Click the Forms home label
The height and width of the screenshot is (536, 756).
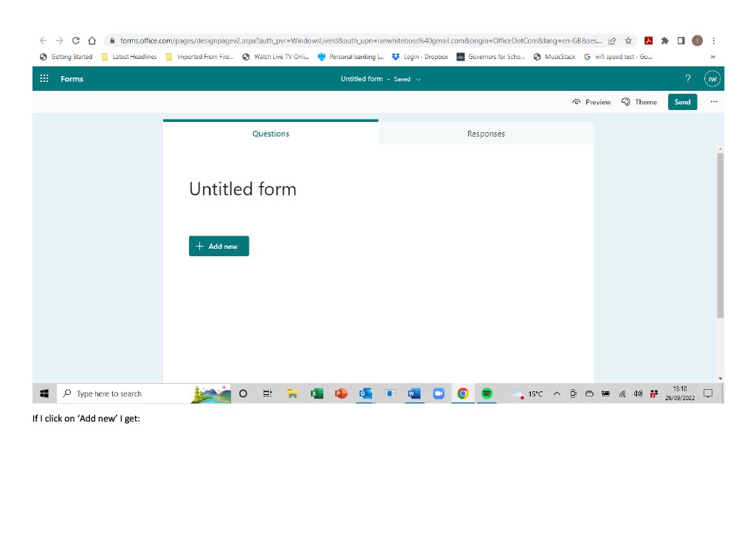click(x=72, y=78)
